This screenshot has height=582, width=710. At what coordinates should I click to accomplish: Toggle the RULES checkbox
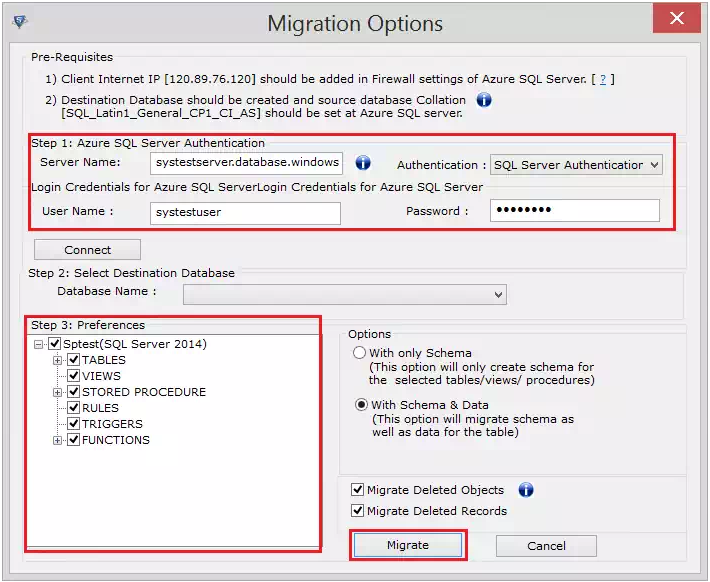pyautogui.click(x=73, y=408)
